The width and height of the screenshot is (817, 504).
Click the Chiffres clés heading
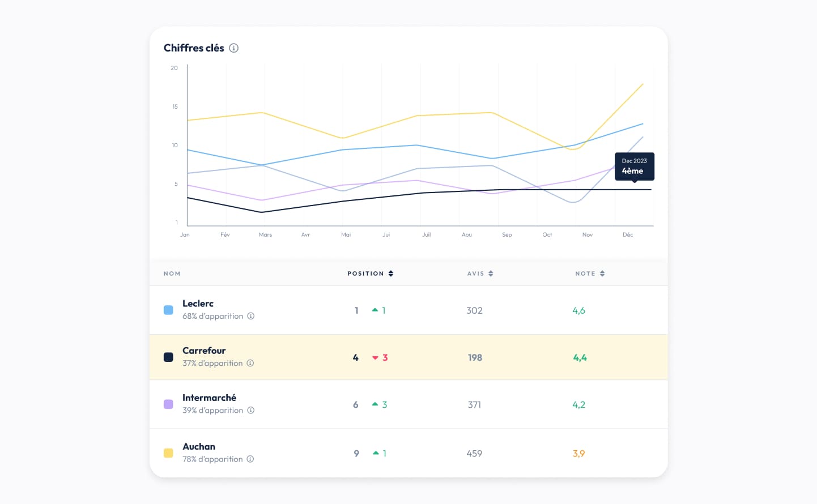coord(194,48)
